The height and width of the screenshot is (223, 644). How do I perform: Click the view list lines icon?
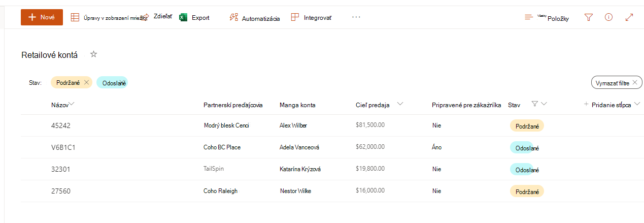(x=529, y=18)
